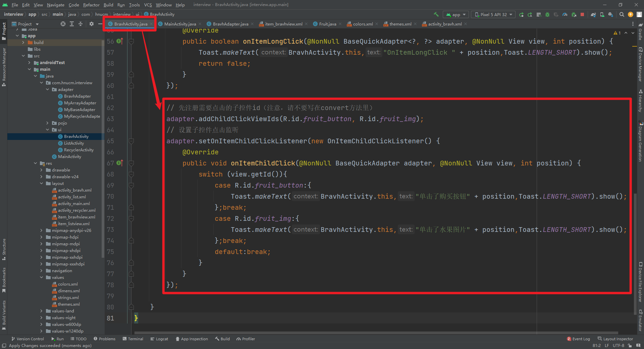
Task: Click the warning indicator in editor corner
Action: coord(617,33)
